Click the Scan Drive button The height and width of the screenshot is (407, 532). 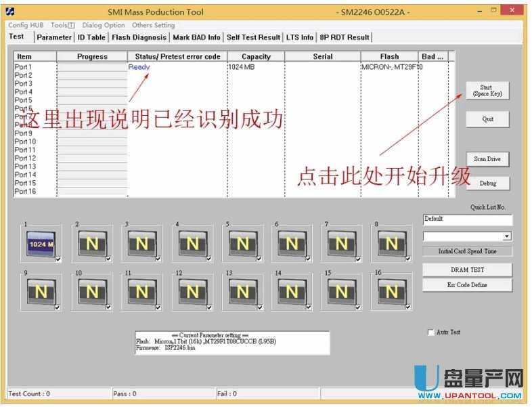(487, 159)
